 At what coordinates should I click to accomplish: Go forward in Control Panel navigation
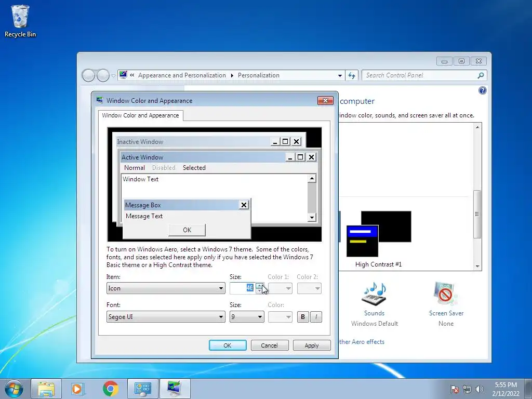103,75
